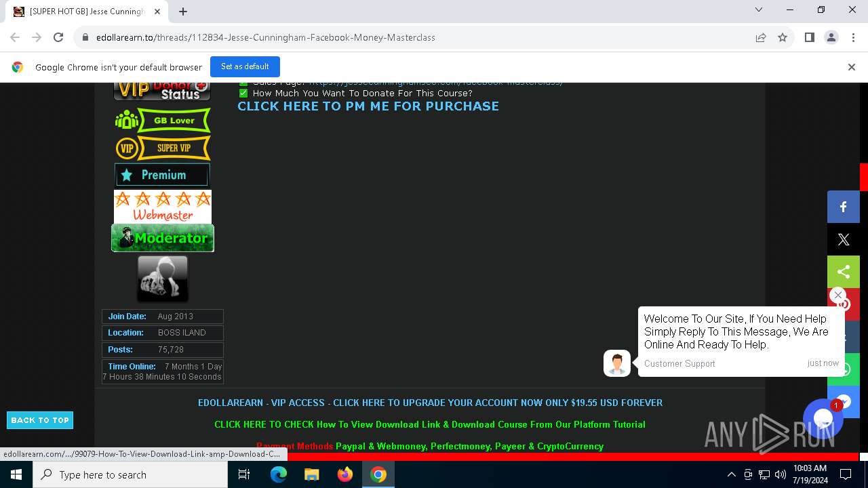Show hidden system tray icons
868x488 pixels.
click(731, 474)
